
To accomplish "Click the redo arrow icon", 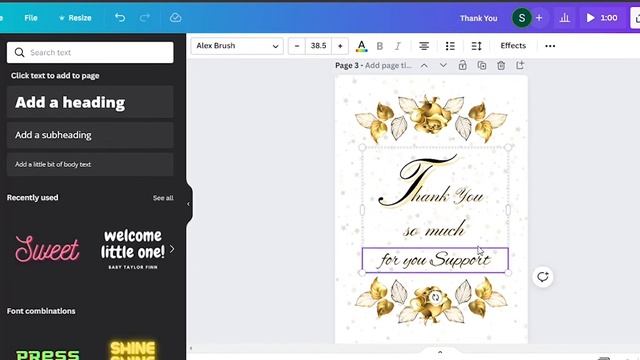I will [144, 18].
